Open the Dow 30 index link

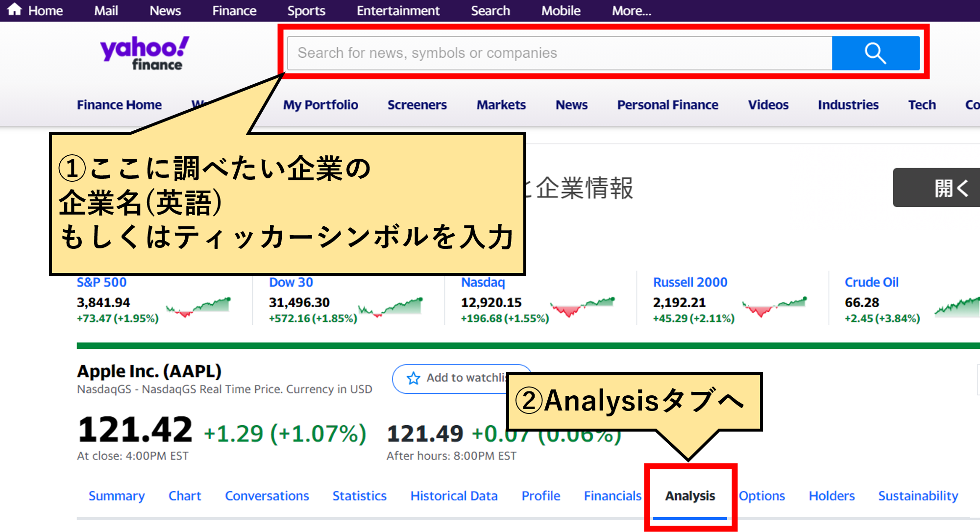point(291,282)
